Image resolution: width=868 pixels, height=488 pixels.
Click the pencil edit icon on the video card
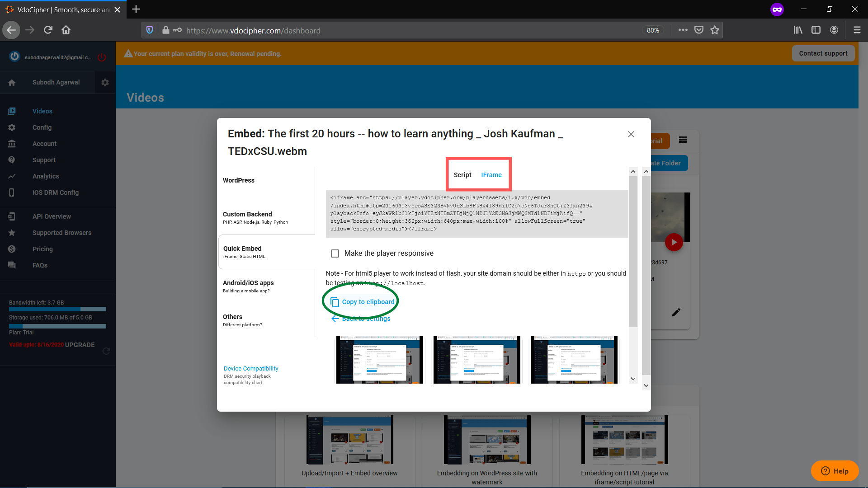click(676, 312)
